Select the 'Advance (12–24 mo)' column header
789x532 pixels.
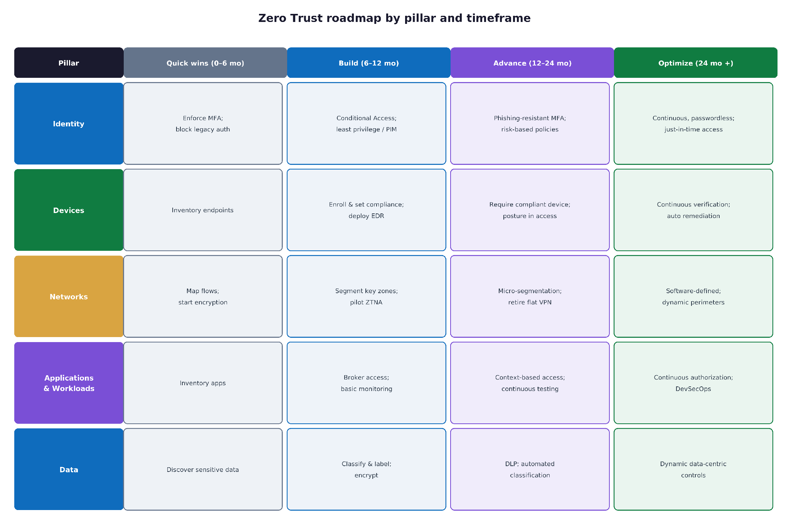(x=532, y=63)
